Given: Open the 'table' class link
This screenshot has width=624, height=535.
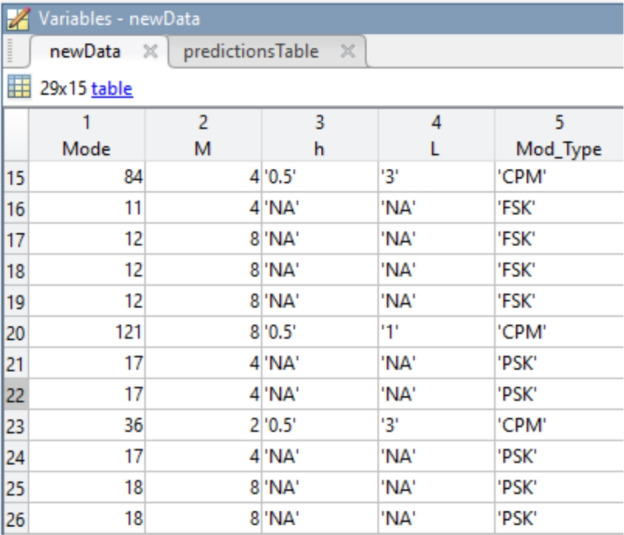Looking at the screenshot, I should [112, 89].
